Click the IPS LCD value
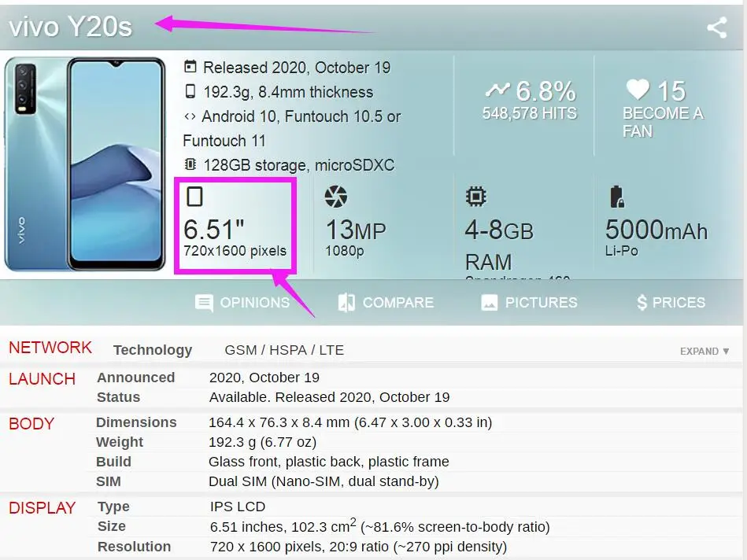The image size is (747, 560). point(238,507)
